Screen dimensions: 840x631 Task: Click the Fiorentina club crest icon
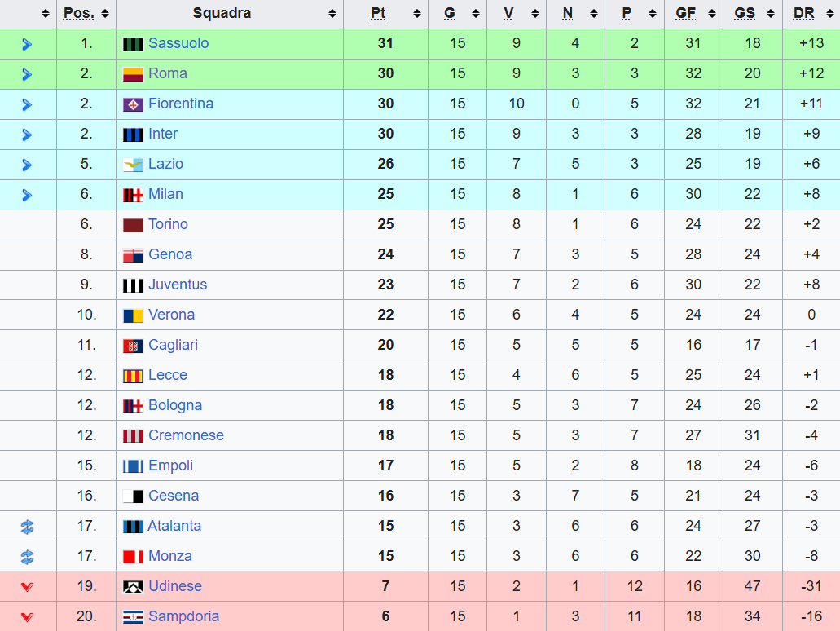[133, 104]
